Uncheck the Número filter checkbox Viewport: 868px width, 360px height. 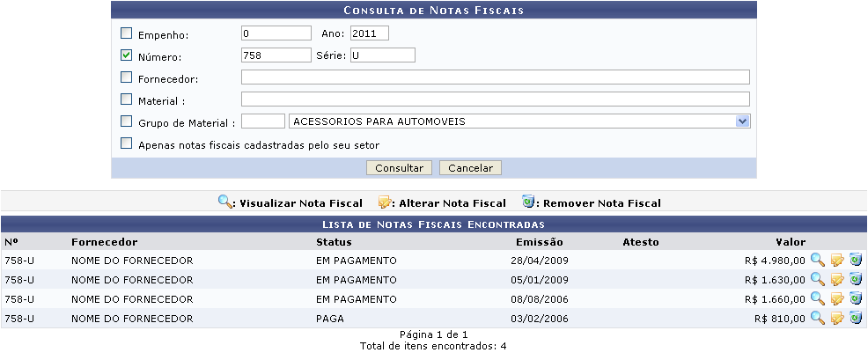pyautogui.click(x=126, y=55)
